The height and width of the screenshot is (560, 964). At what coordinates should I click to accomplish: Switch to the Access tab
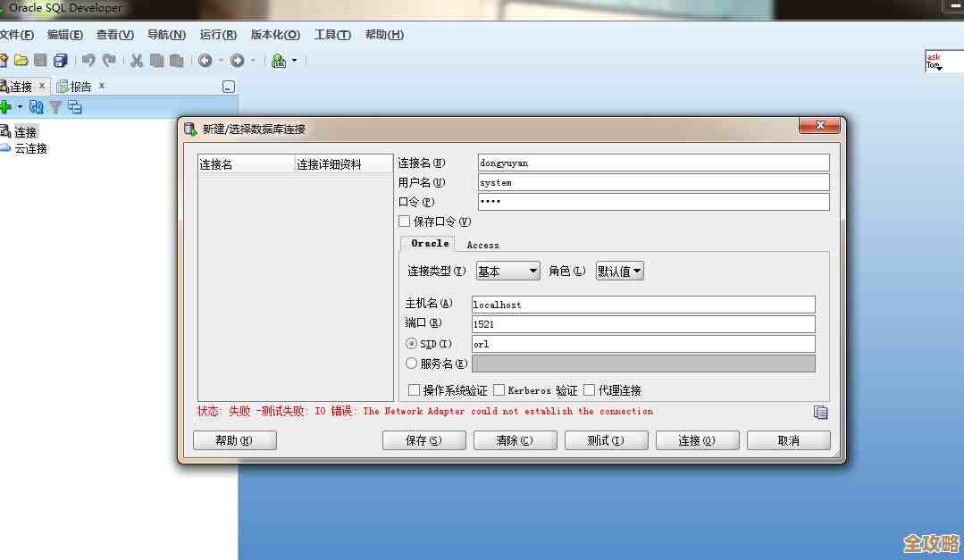tap(482, 245)
